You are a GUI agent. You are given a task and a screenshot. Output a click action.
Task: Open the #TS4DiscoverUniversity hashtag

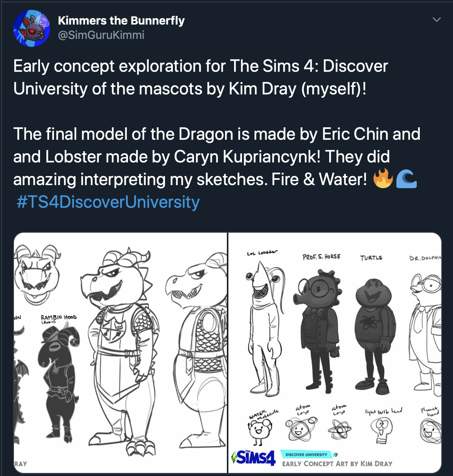(x=108, y=202)
